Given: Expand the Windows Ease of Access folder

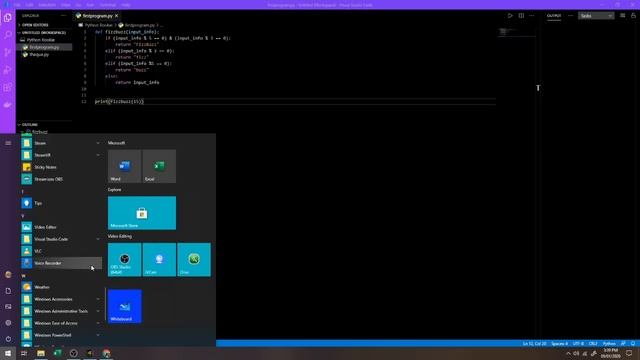Looking at the screenshot, I should [x=61, y=323].
